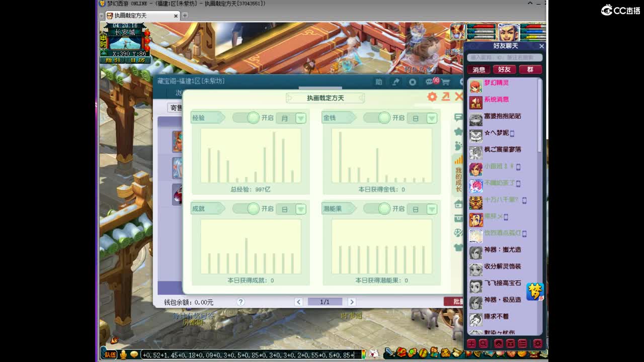Click the pet avatar portrait at top
The image size is (644, 362).
pos(458,32)
